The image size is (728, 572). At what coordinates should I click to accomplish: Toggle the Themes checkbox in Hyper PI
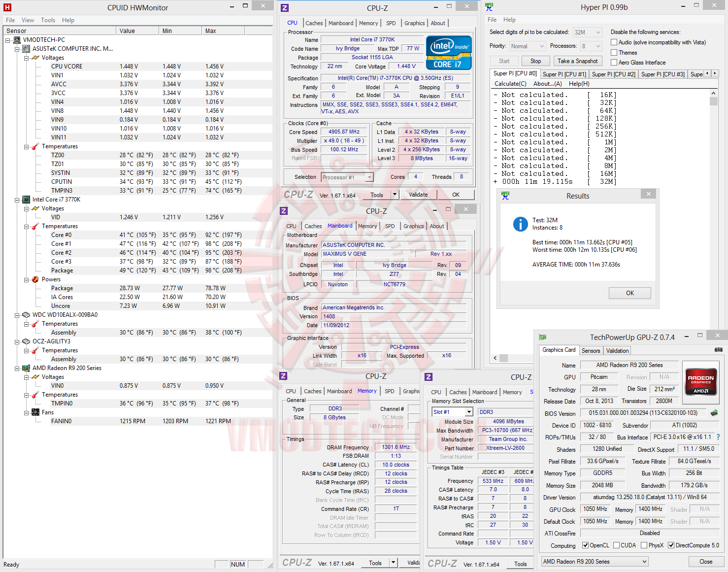(614, 53)
